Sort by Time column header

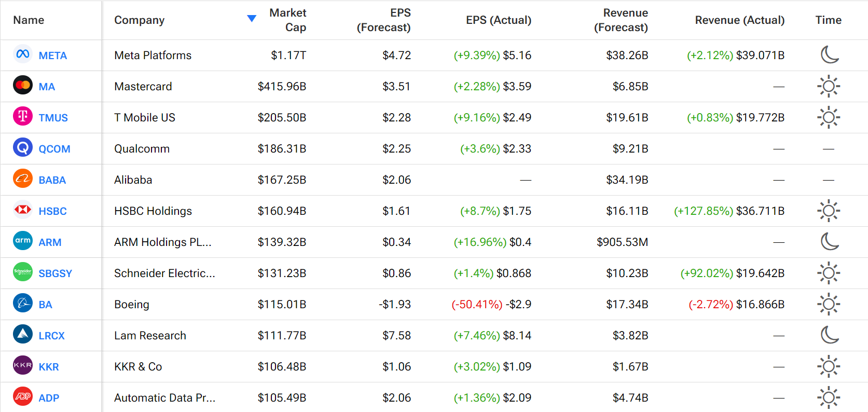click(x=829, y=20)
